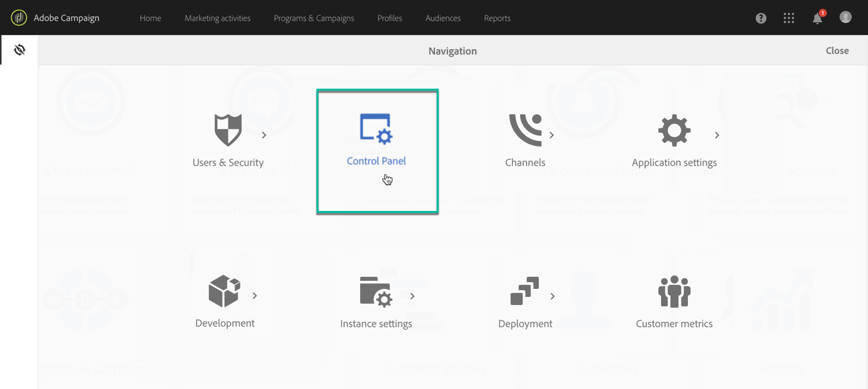Viewport: 868px width, 389px height.
Task: Click the Adobe Campaign logo icon
Action: coord(19,18)
